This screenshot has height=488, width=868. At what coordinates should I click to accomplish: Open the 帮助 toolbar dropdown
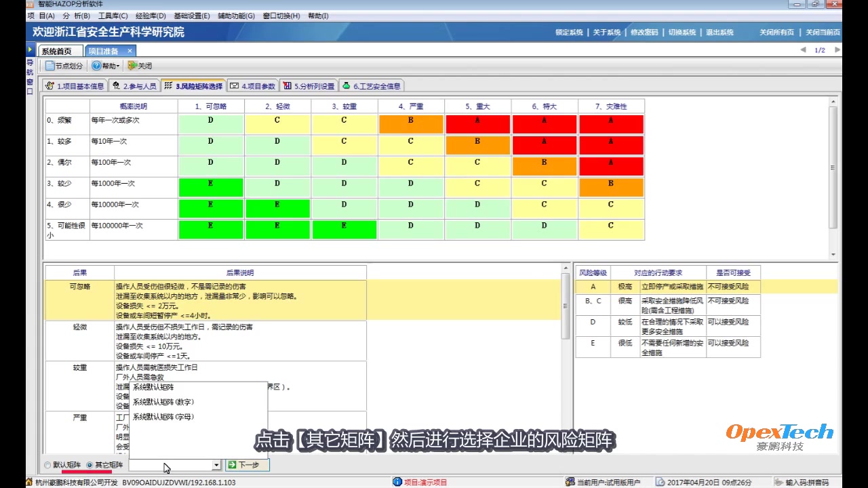pyautogui.click(x=106, y=66)
